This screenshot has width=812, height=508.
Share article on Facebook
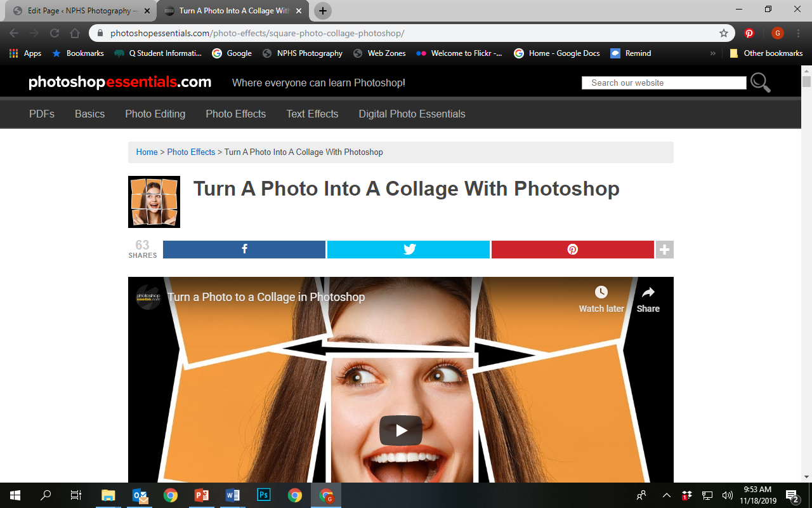point(244,250)
